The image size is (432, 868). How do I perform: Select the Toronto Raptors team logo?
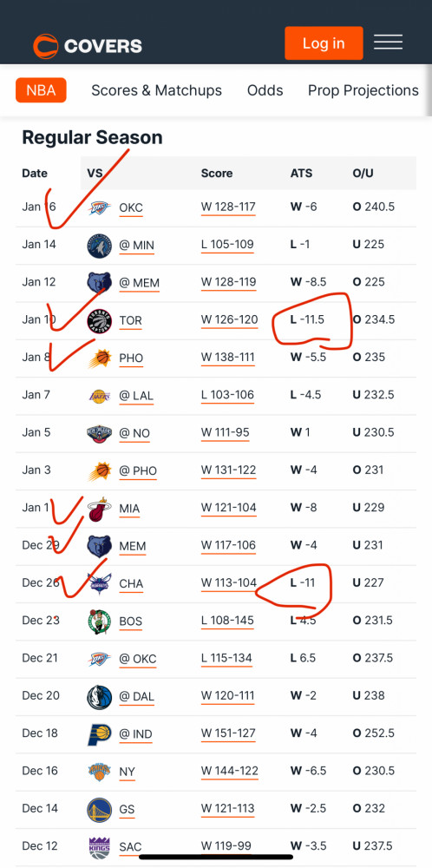(100, 320)
